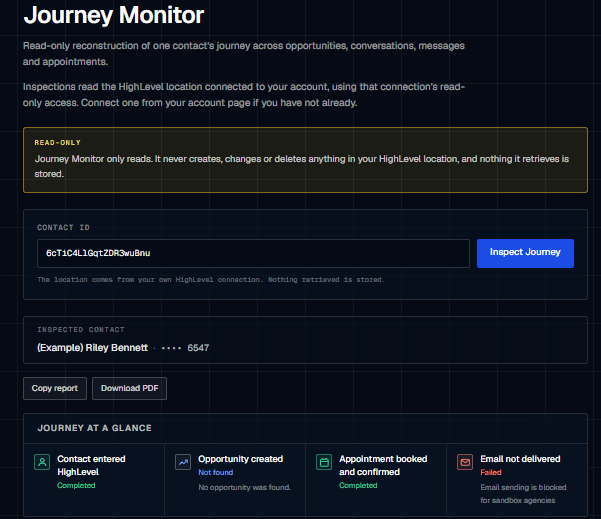Click the Read-only reconstruction description paragraph
Image resolution: width=601 pixels, height=519 pixels.
coord(244,54)
